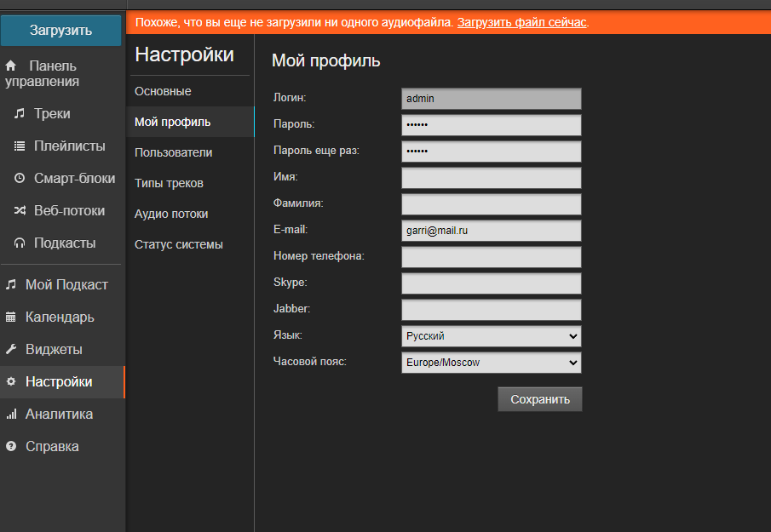This screenshot has height=532, width=771.
Task: Click the music note icon next to Треки
Action: pos(20,113)
